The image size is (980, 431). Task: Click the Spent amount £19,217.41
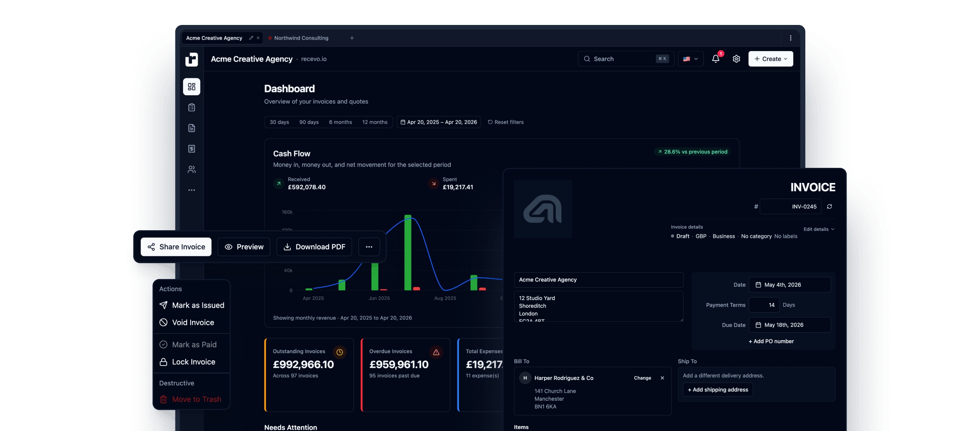pos(457,187)
